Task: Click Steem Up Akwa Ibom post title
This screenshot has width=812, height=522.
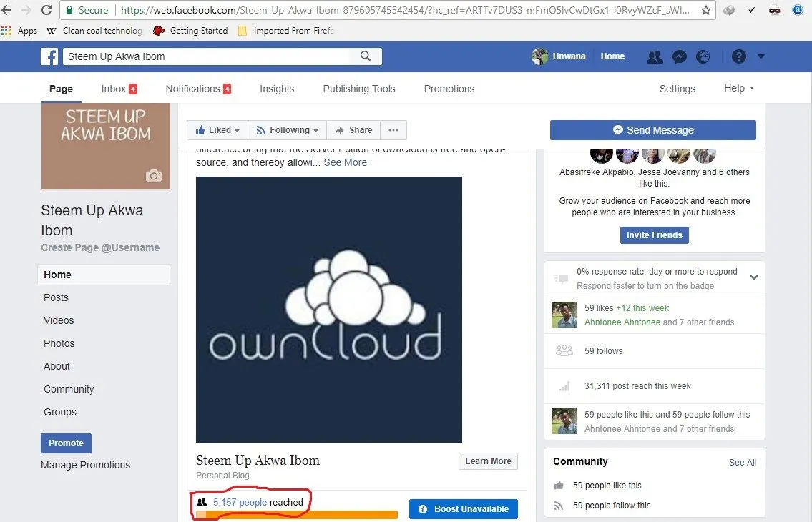Action: point(258,461)
